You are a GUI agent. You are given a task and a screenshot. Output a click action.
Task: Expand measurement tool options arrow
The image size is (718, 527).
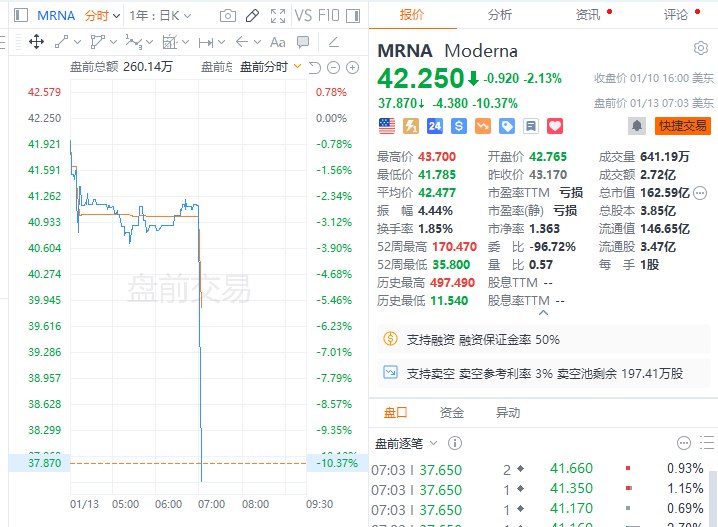(185, 42)
